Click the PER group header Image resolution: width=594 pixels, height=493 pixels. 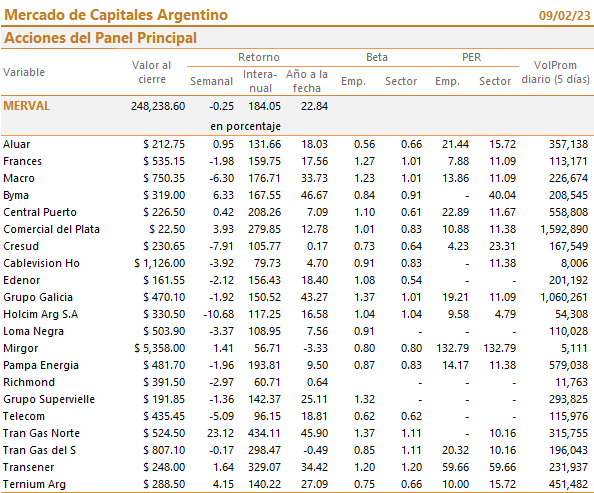(x=471, y=57)
